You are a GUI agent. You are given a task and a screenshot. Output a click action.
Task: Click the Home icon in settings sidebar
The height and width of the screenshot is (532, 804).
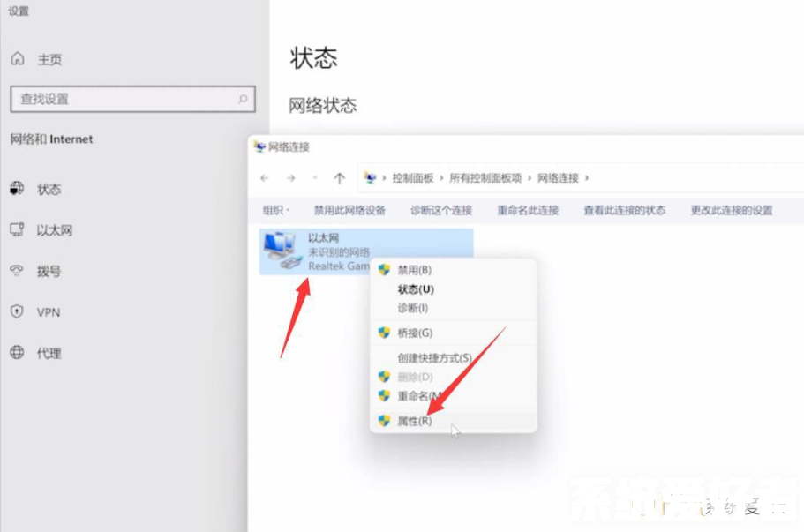point(18,59)
